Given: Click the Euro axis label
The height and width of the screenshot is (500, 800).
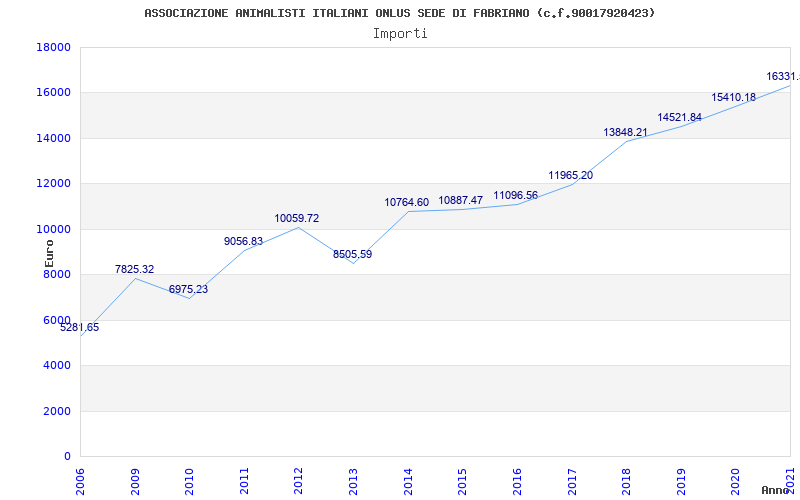Looking at the screenshot, I should 49,254.
